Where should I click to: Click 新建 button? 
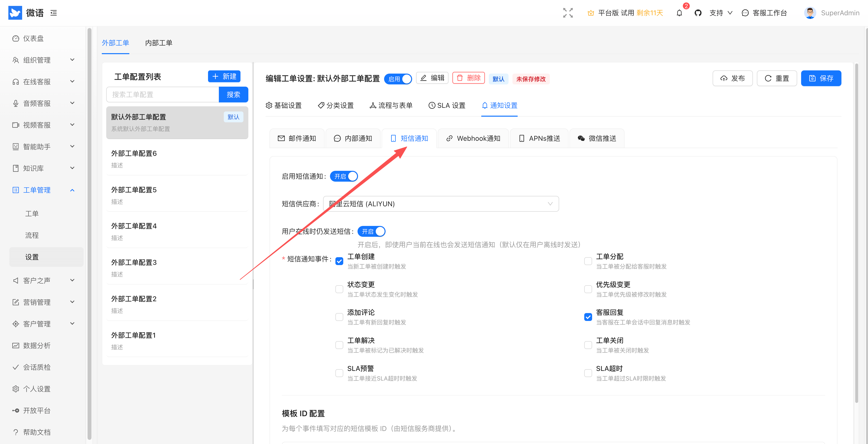[224, 76]
